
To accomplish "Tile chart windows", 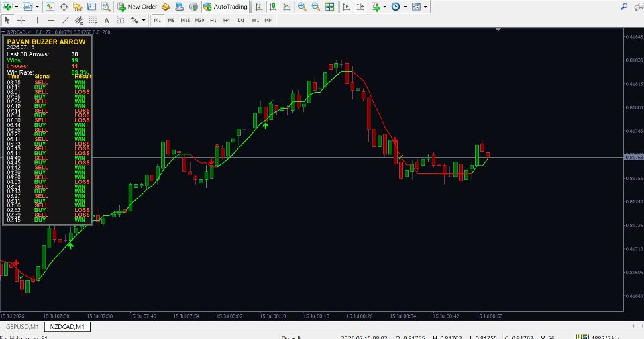I will coord(330,7).
